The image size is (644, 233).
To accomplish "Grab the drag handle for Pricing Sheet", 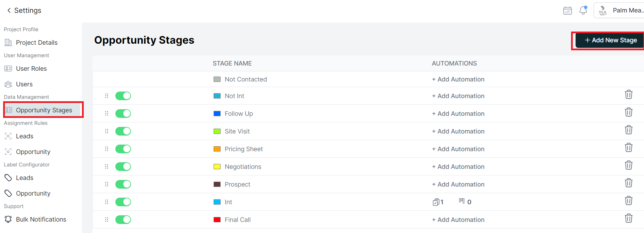I will [x=107, y=149].
